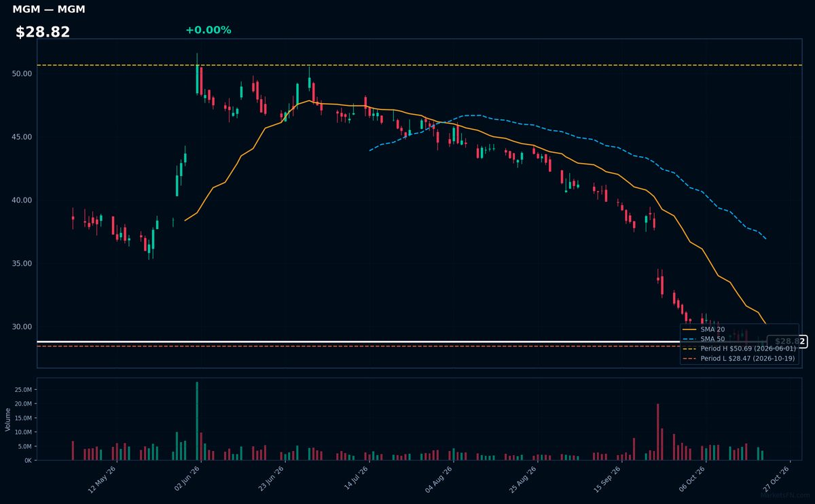Click the 35.00 price axis label
Screen dimensions: 815x504
(22, 263)
